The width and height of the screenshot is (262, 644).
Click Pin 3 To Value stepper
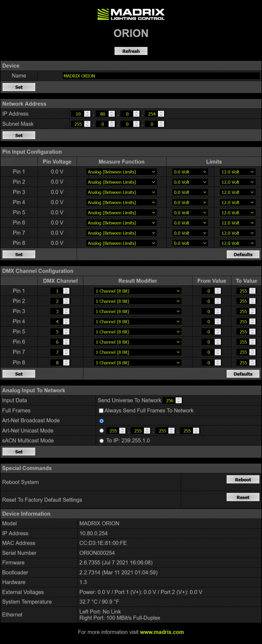[x=252, y=311]
